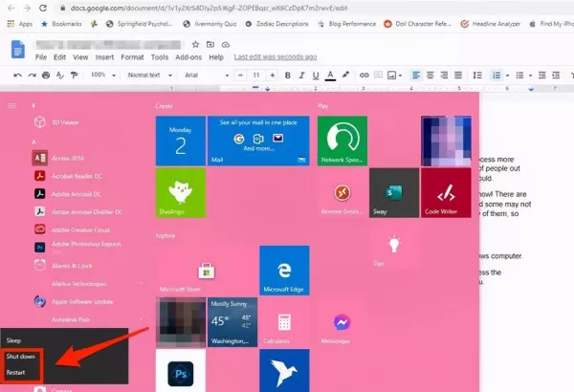Reload the page in Chrome
Image resolution: width=574 pixels, height=392 pixels.
pyautogui.click(x=43, y=8)
